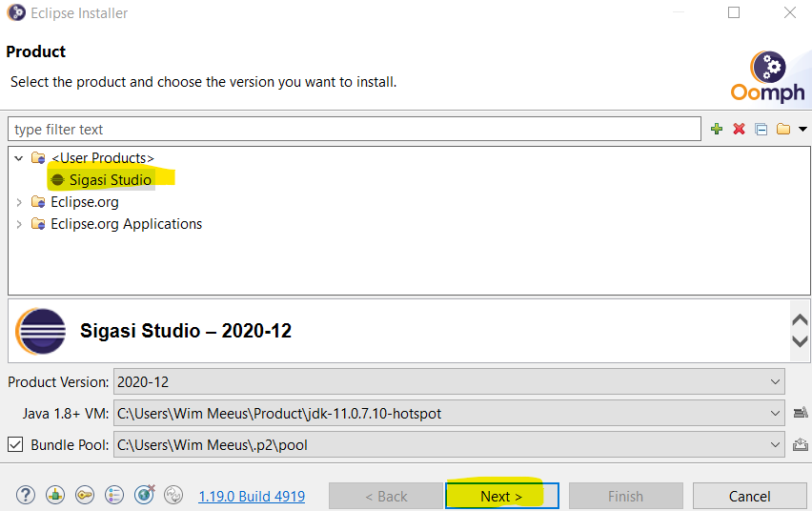This screenshot has width=812, height=511.
Task: Open the Java 1.8+ VM dropdown
Action: (449, 413)
